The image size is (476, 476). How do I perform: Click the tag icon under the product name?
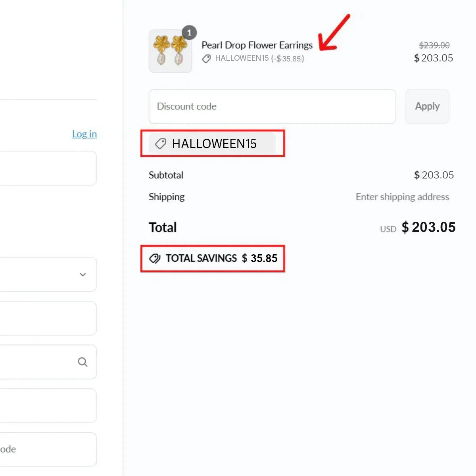206,59
